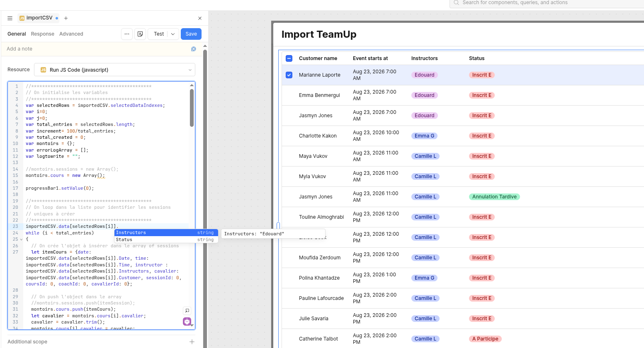This screenshot has height=348, width=644.
Task: Add a new query with plus icon
Action: (x=66, y=18)
